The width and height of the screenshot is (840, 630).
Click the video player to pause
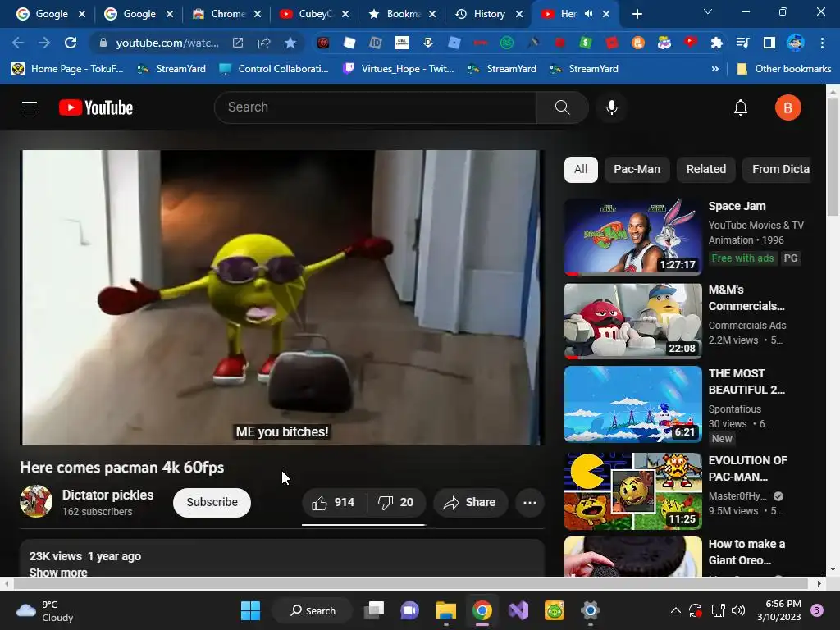tap(282, 297)
